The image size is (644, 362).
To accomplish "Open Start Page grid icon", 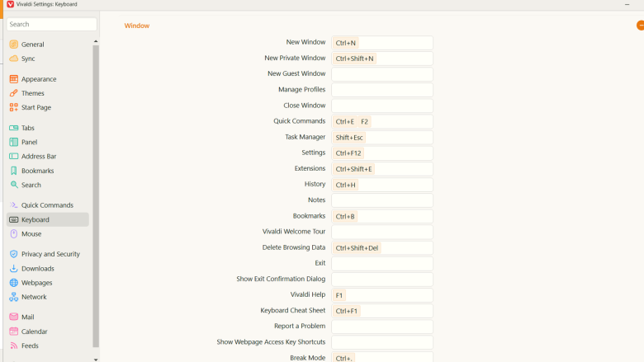I will click(14, 107).
